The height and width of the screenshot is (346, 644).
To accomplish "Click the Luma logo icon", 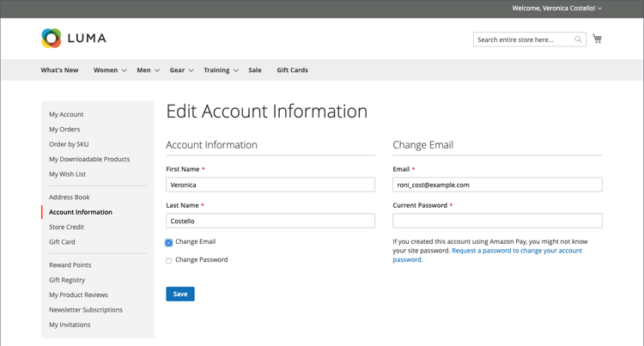I will pyautogui.click(x=52, y=38).
